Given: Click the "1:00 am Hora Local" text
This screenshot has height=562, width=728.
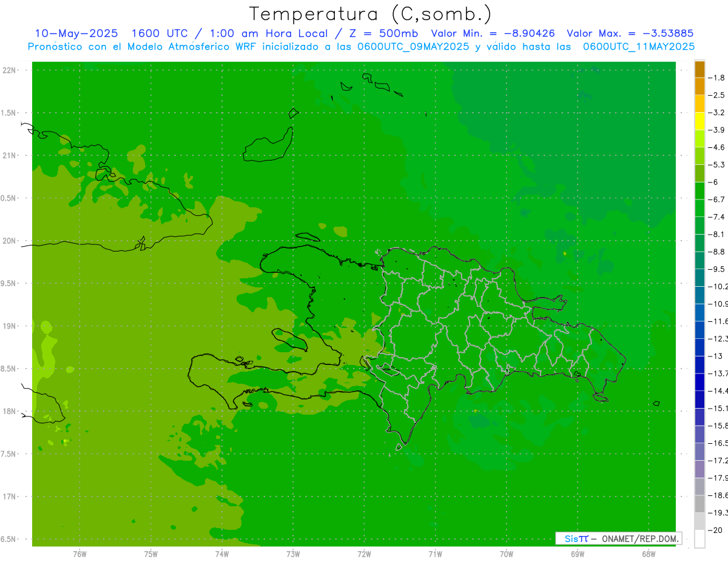Looking at the screenshot, I should pos(269,33).
